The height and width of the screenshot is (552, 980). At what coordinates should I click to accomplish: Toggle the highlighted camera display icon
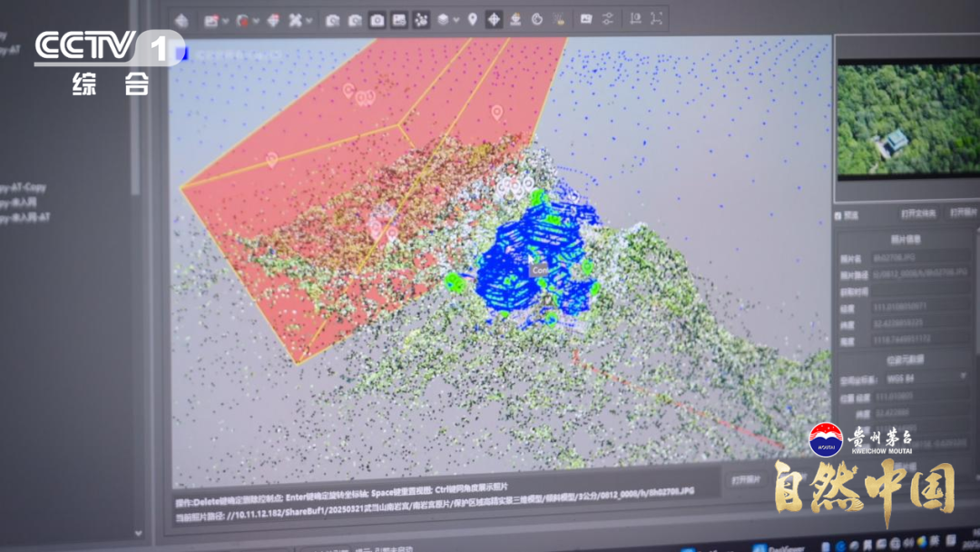click(377, 20)
